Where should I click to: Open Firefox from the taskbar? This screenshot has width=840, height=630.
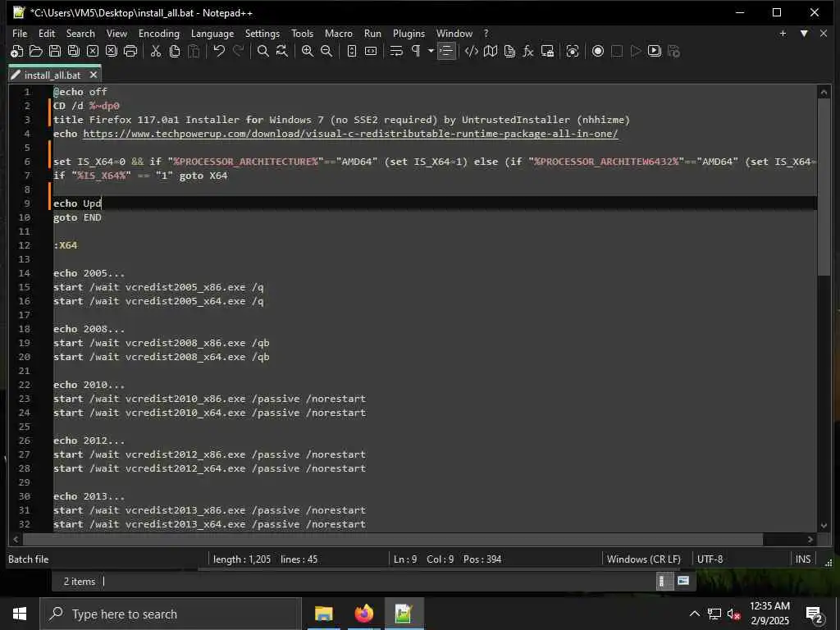click(363, 614)
